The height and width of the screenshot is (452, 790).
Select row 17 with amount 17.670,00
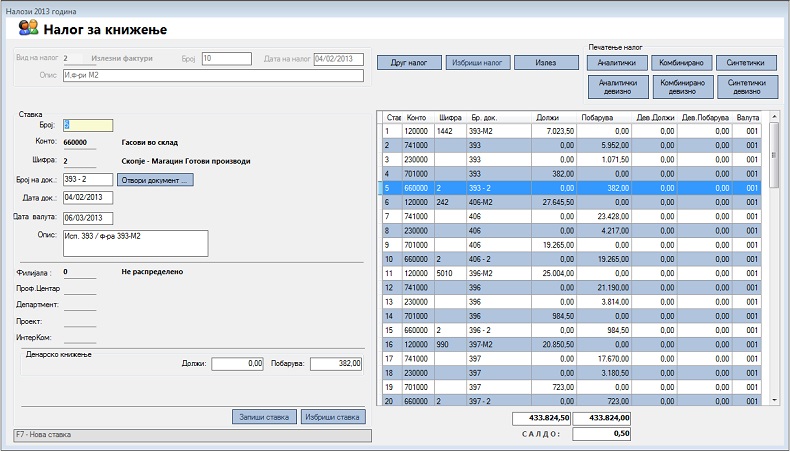pos(571,359)
